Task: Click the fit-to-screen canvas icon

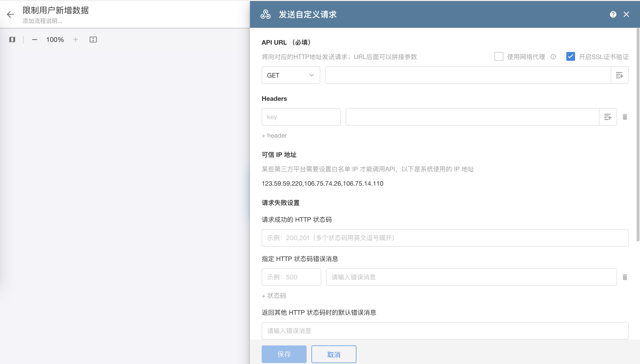Action: [93, 40]
